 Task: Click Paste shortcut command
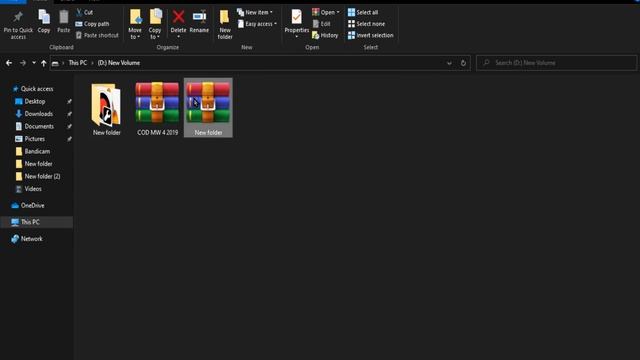(x=97, y=35)
